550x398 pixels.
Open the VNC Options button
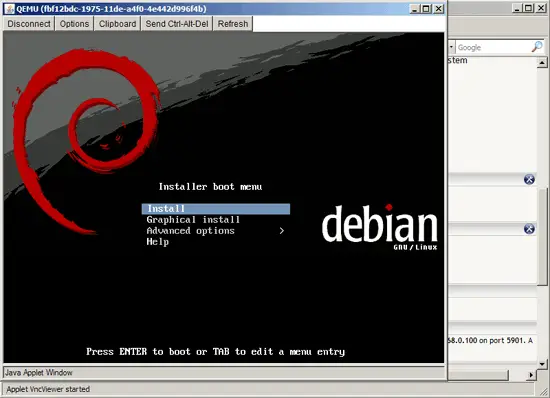click(74, 24)
